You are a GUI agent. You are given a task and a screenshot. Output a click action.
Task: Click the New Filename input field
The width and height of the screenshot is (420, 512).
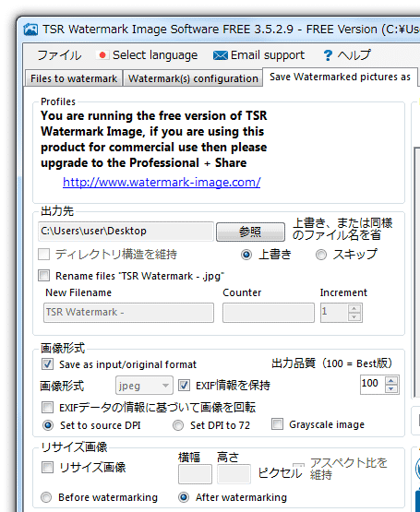[x=129, y=313]
